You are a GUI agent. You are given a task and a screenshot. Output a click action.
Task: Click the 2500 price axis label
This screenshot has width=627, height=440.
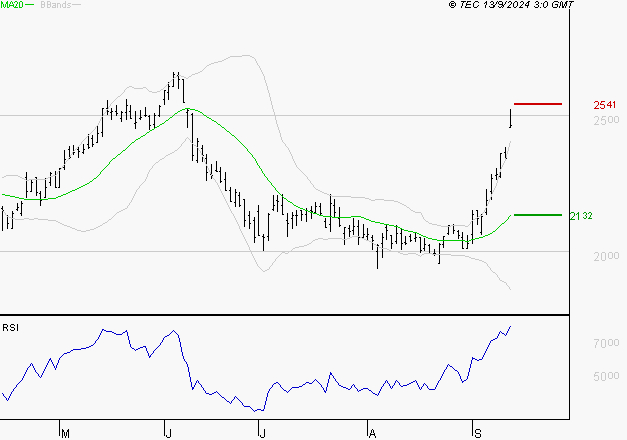pos(606,120)
